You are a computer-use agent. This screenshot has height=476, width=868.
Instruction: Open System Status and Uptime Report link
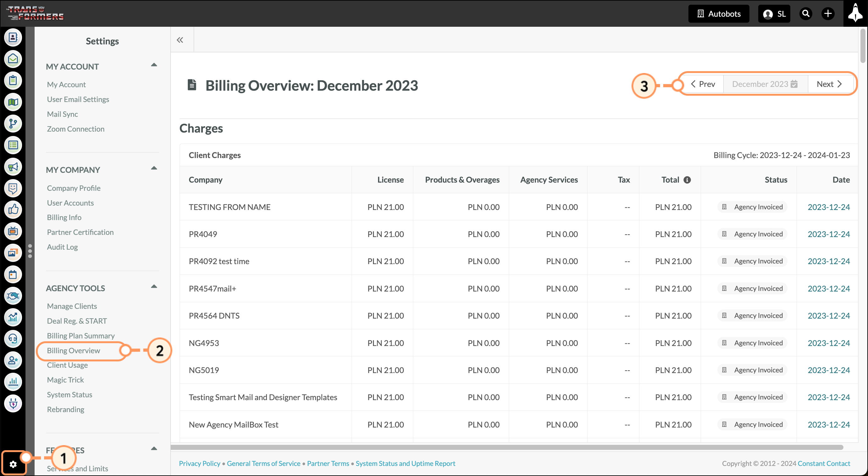[x=405, y=463]
